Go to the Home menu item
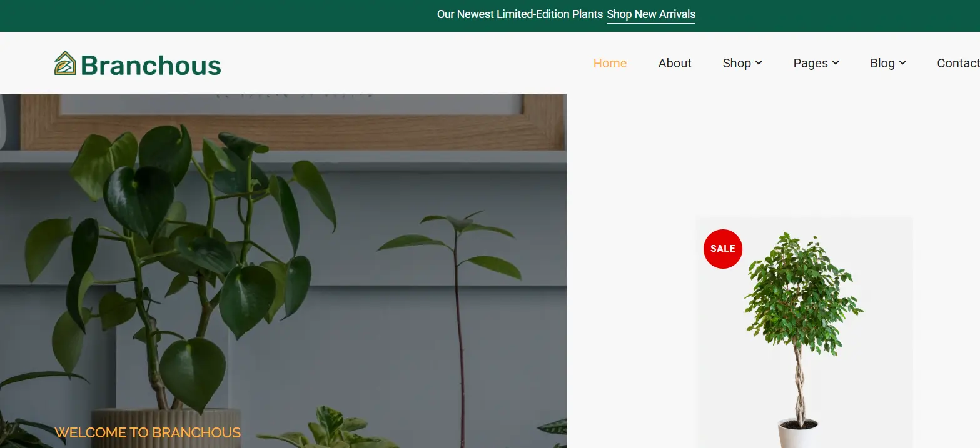This screenshot has width=980, height=448. pos(610,63)
